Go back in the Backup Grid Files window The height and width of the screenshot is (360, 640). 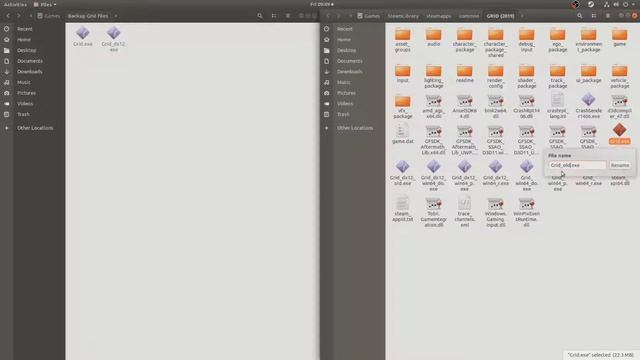click(x=8, y=16)
